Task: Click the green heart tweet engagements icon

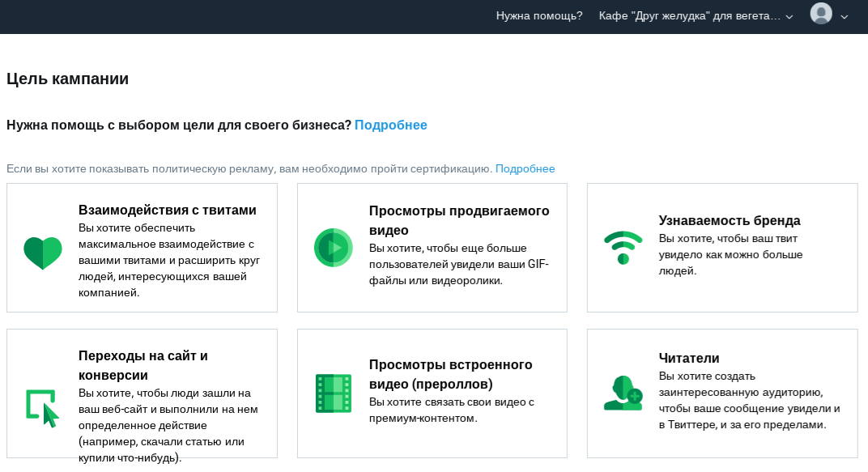Action: tap(43, 253)
